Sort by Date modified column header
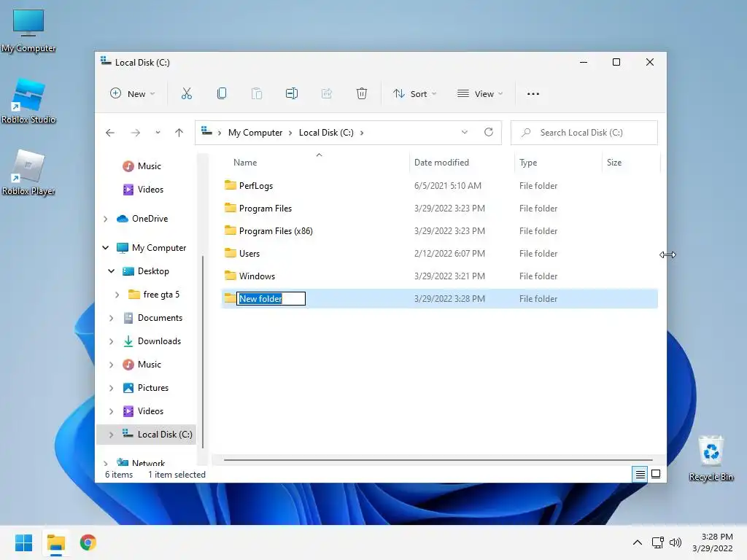This screenshot has height=560, width=747. 441,163
